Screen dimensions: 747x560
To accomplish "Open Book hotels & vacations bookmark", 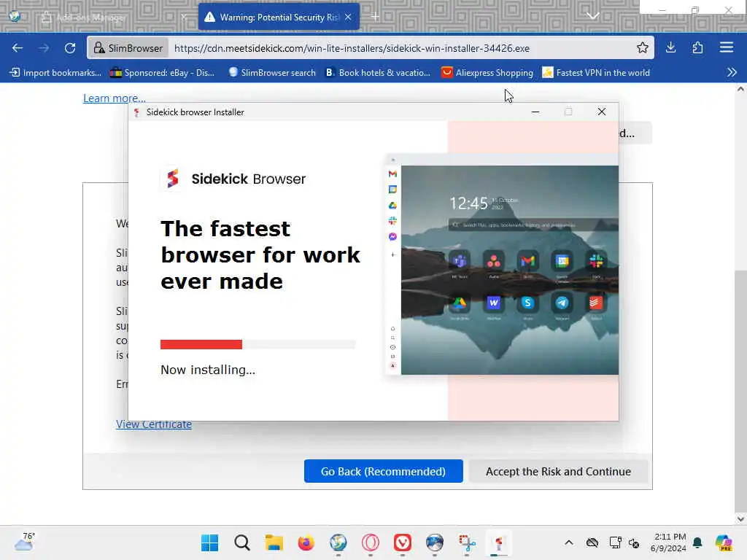I will pyautogui.click(x=378, y=72).
